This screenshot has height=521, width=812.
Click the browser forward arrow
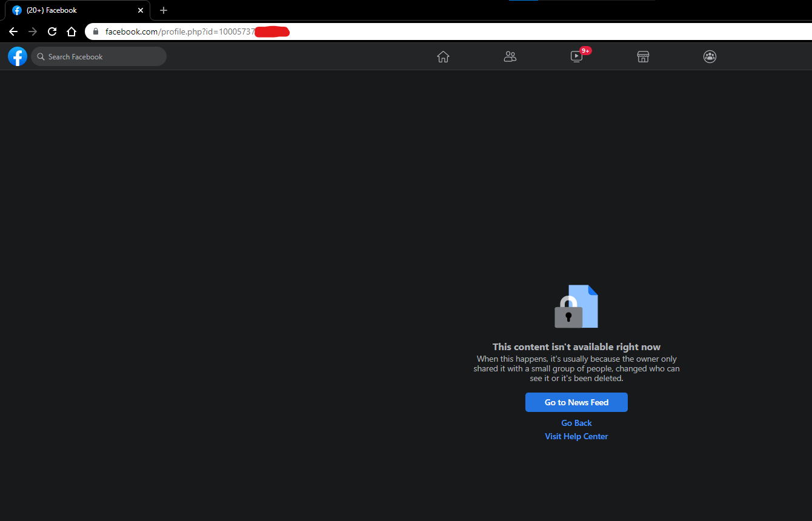click(33, 32)
